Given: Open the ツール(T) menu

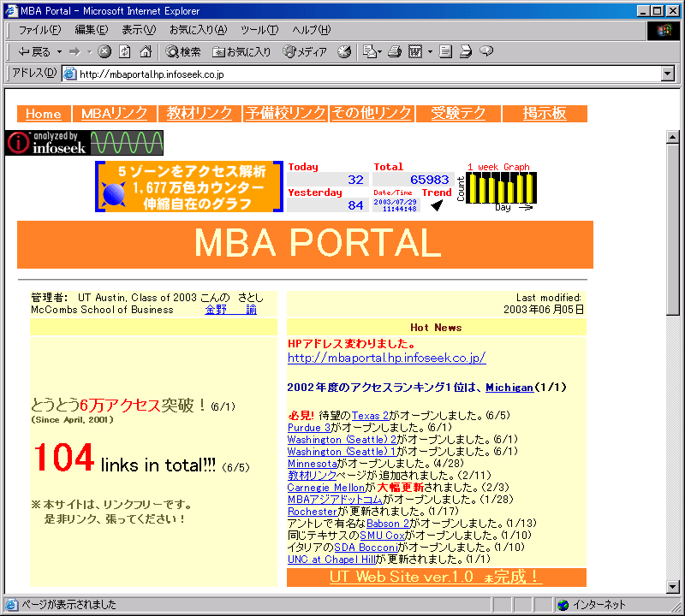Looking at the screenshot, I should coord(259,30).
